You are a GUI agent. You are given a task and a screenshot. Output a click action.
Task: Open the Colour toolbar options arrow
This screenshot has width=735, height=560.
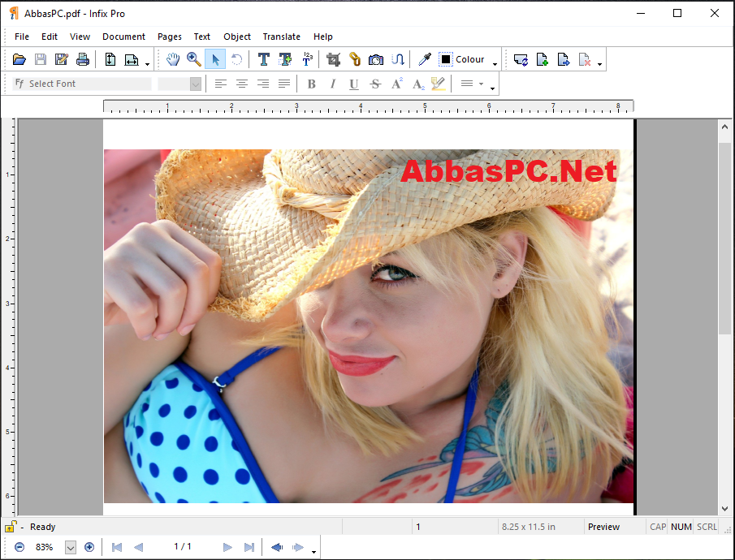click(x=495, y=64)
